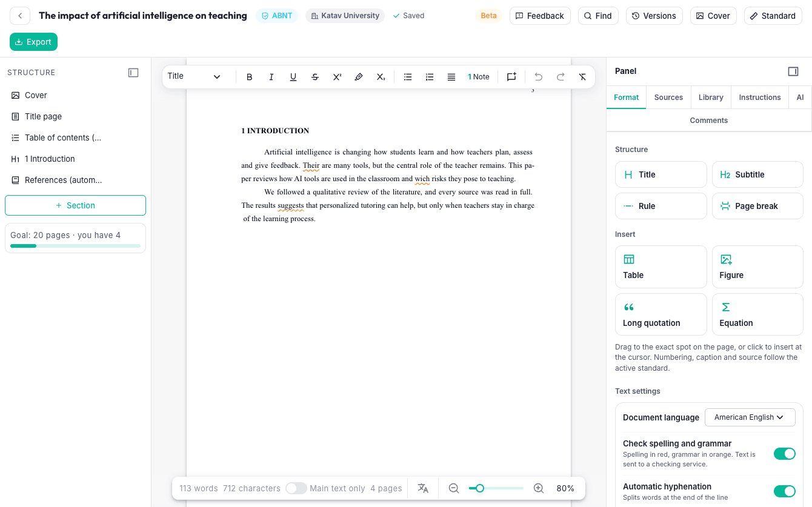Apply italic formatting
This screenshot has width=812, height=507.
click(271, 77)
